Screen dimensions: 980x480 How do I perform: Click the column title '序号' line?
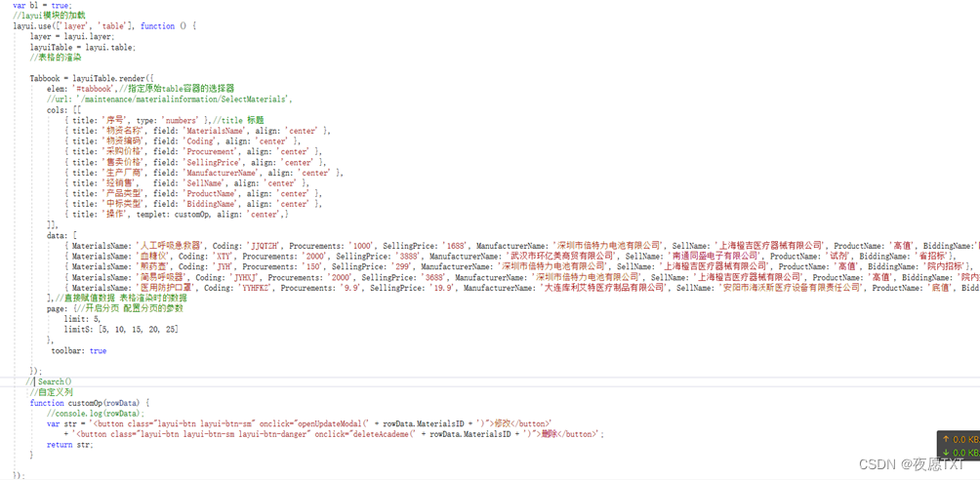pos(163,119)
